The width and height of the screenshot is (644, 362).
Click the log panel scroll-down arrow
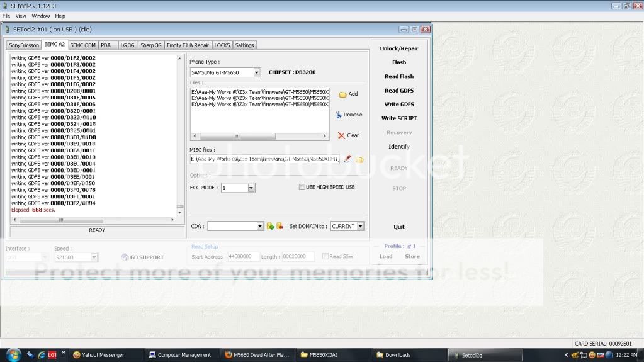point(180,213)
